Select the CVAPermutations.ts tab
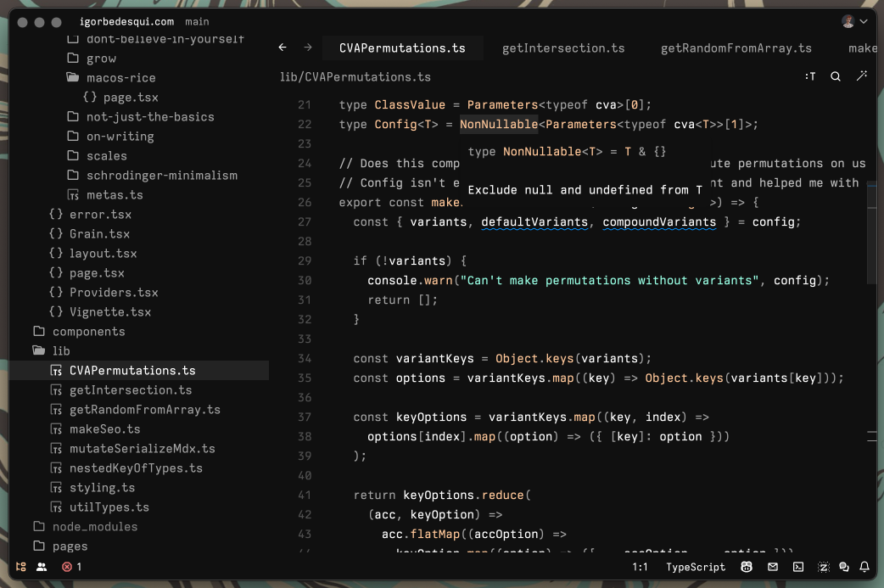 point(402,48)
